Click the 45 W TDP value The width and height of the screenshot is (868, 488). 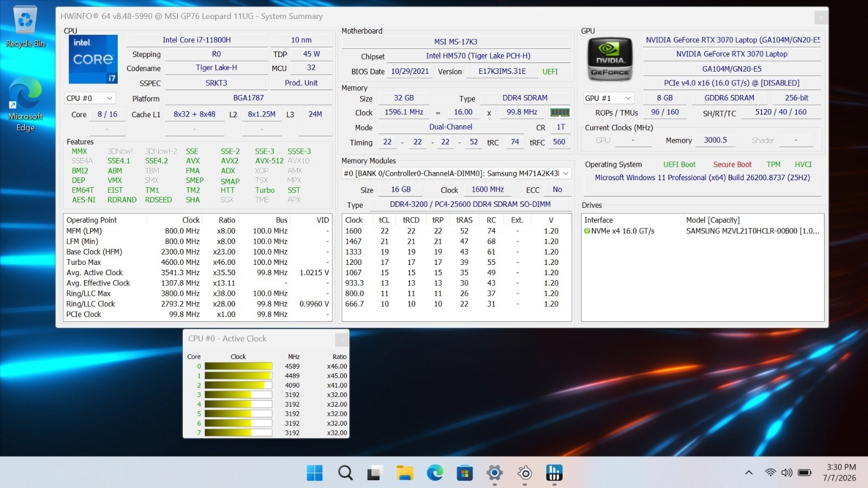point(311,54)
